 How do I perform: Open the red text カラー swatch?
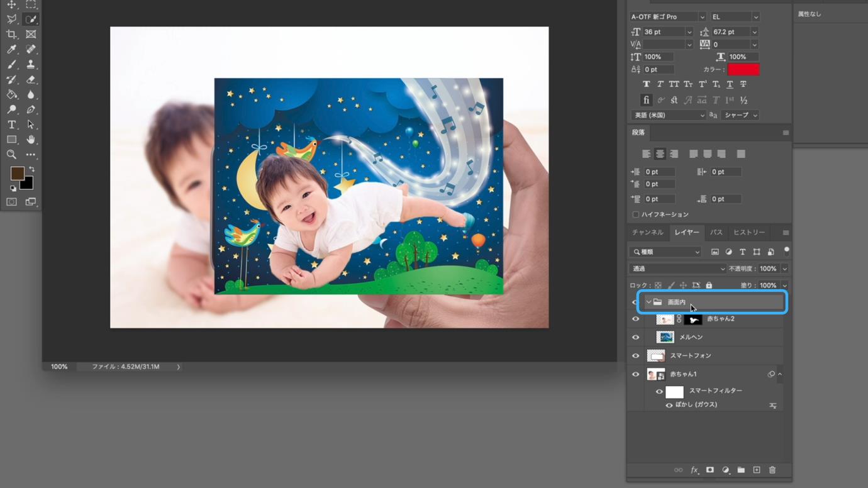[x=743, y=69]
